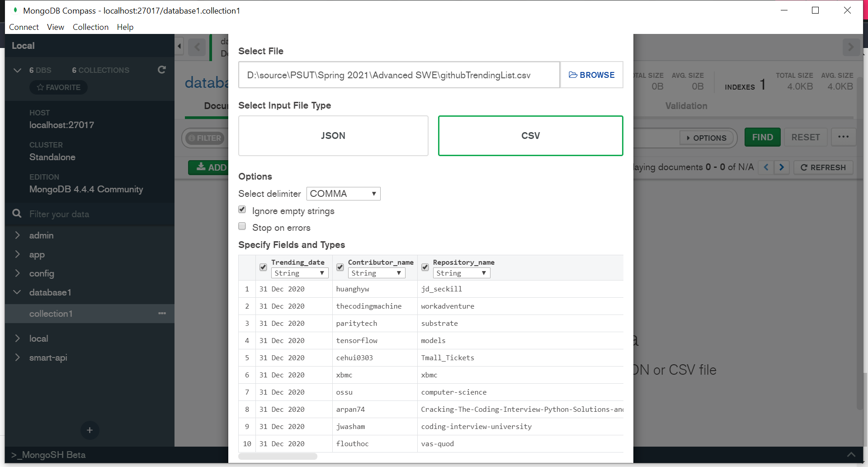Screen dimensions: 868x467
Task: Click the FILTER button in query bar
Action: click(205, 138)
